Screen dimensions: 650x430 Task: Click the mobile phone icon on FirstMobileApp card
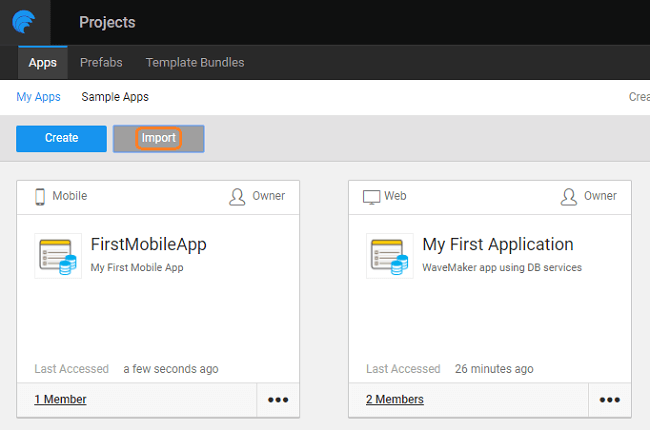pyautogui.click(x=41, y=196)
